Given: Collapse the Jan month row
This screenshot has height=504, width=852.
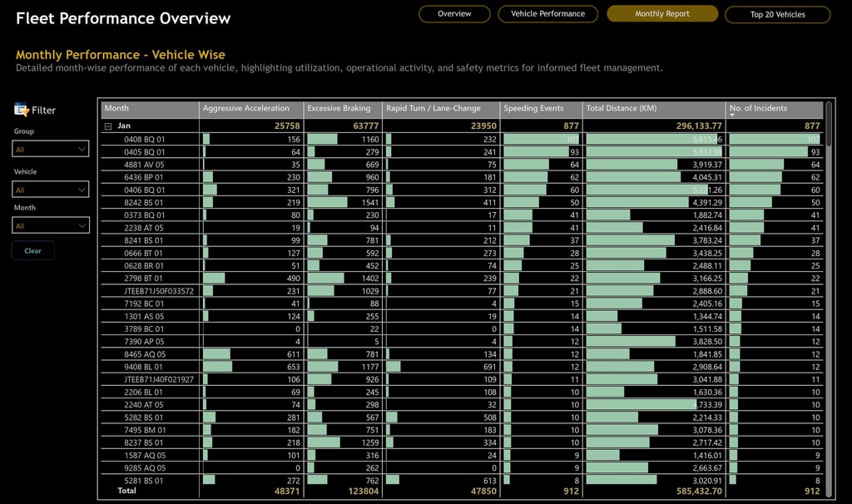Looking at the screenshot, I should click(108, 126).
